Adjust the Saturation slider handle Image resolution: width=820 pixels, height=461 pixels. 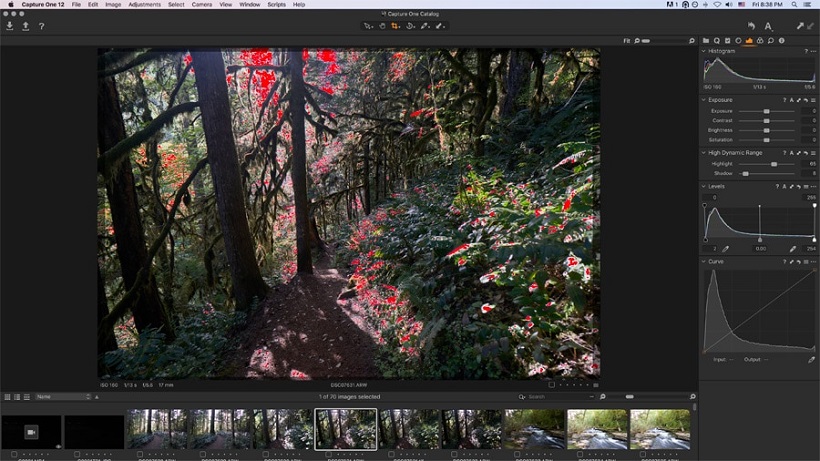coord(766,140)
